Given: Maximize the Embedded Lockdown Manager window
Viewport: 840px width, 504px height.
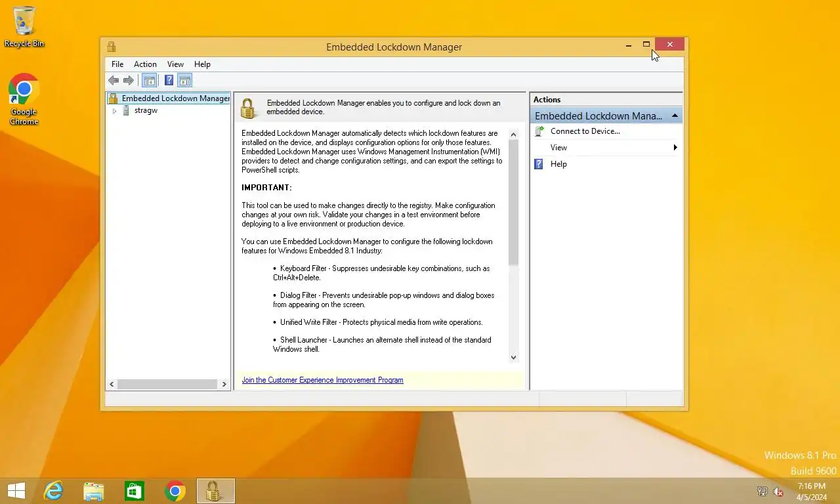Looking at the screenshot, I should tap(646, 45).
